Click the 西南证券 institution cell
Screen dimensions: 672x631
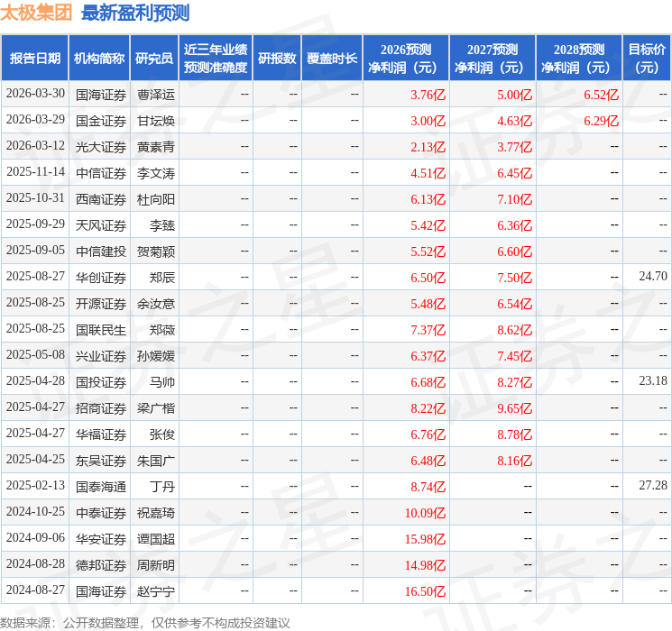101,199
